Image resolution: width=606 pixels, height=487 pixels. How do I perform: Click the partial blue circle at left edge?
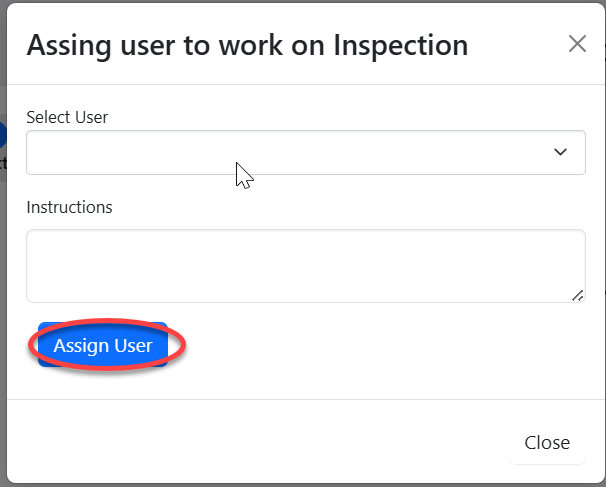click(x=2, y=134)
